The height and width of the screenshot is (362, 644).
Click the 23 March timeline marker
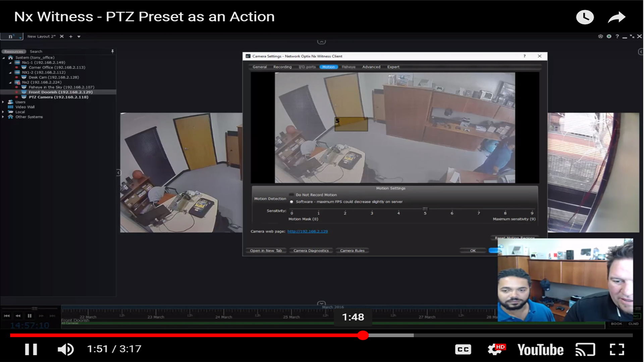[156, 317]
